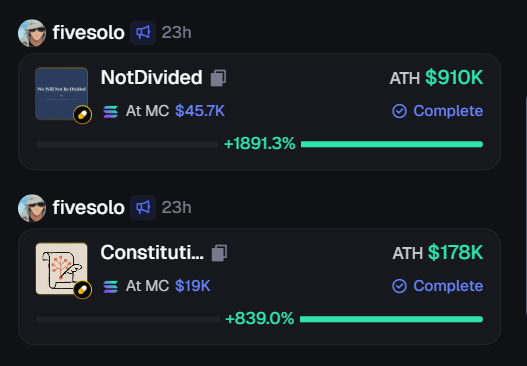
Task: Click the megaphone icon in second post
Action: click(143, 208)
